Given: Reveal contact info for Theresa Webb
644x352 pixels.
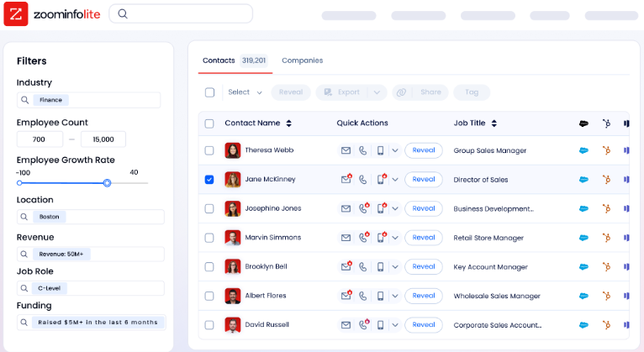Looking at the screenshot, I should click(x=424, y=150).
